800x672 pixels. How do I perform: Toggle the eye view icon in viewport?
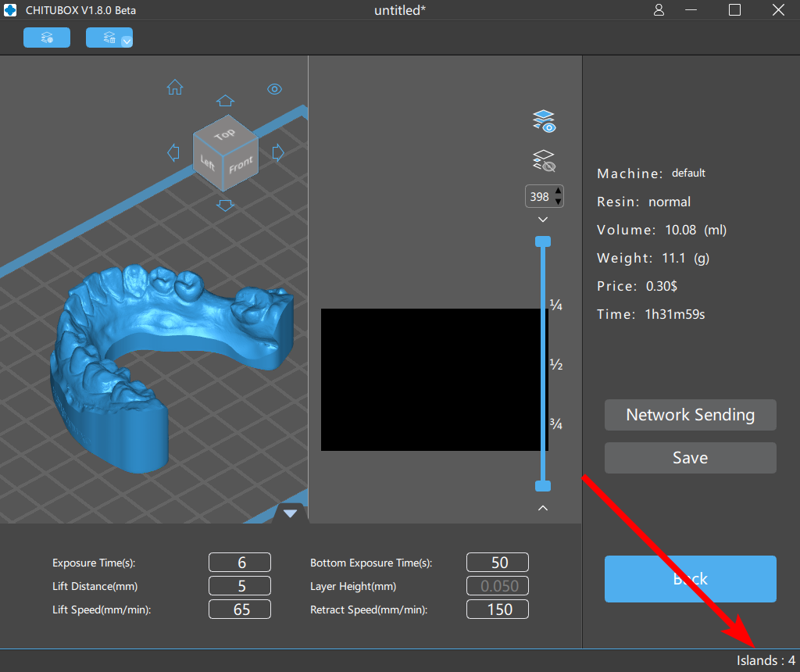274,89
